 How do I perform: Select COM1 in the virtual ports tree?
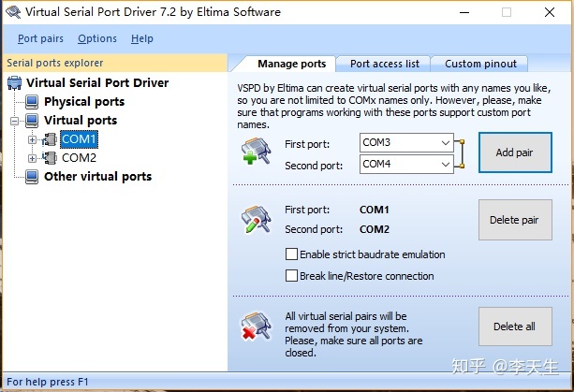pos(79,139)
